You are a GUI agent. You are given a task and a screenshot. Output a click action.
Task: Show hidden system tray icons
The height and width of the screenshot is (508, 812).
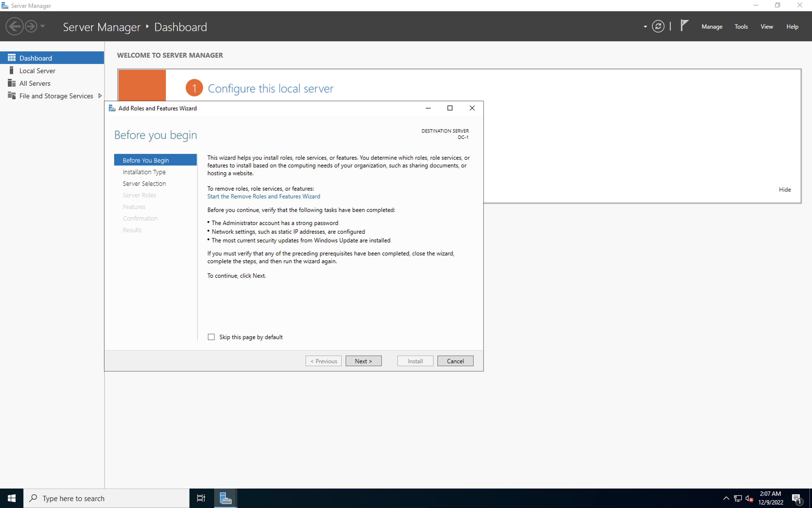[726, 498]
